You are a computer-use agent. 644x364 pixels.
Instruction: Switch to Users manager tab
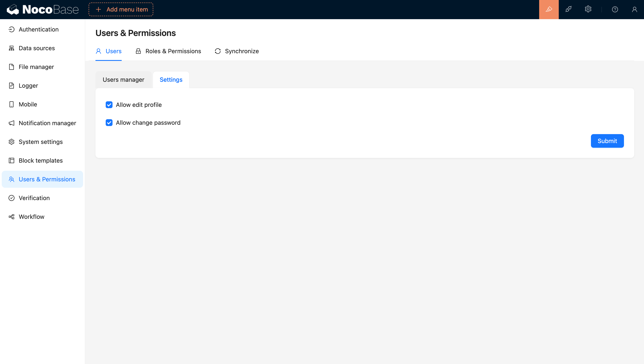123,80
